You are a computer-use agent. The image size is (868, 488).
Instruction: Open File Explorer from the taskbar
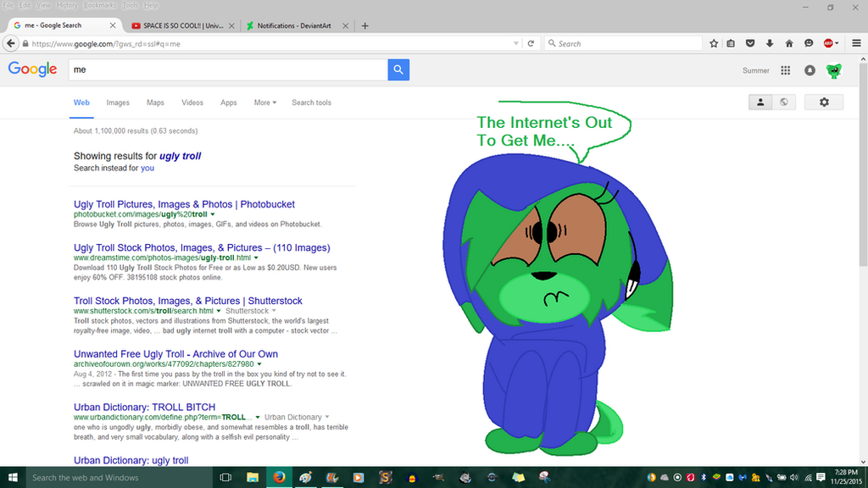point(253,477)
